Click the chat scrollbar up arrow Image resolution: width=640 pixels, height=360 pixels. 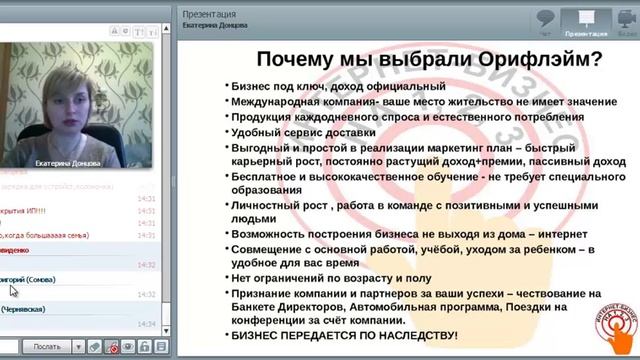click(166, 29)
